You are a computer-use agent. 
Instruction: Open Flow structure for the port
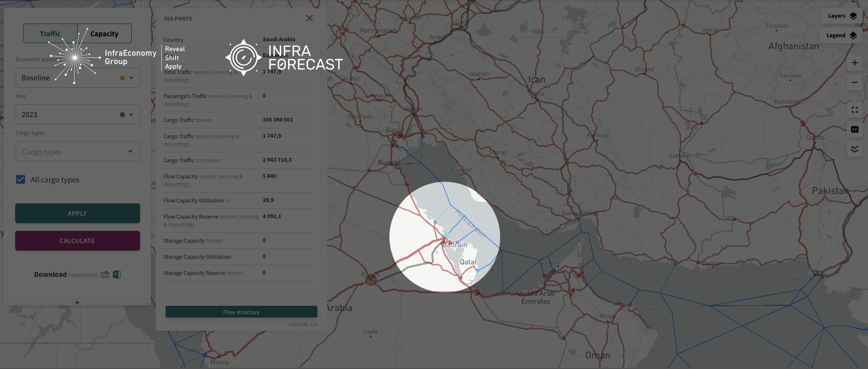coord(241,312)
